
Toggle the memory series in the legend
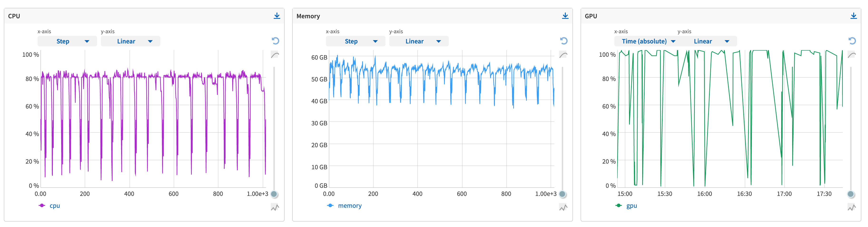pos(344,205)
